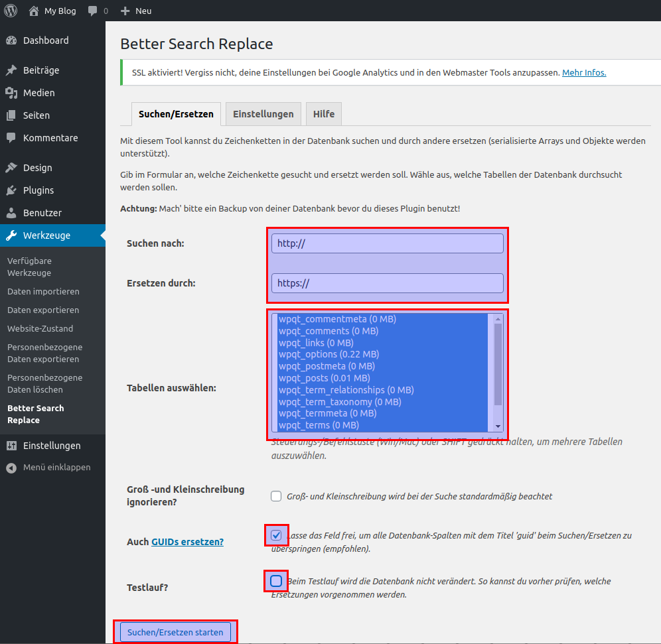The height and width of the screenshot is (644, 661).
Task: Click the My Blog home icon
Action: click(34, 11)
